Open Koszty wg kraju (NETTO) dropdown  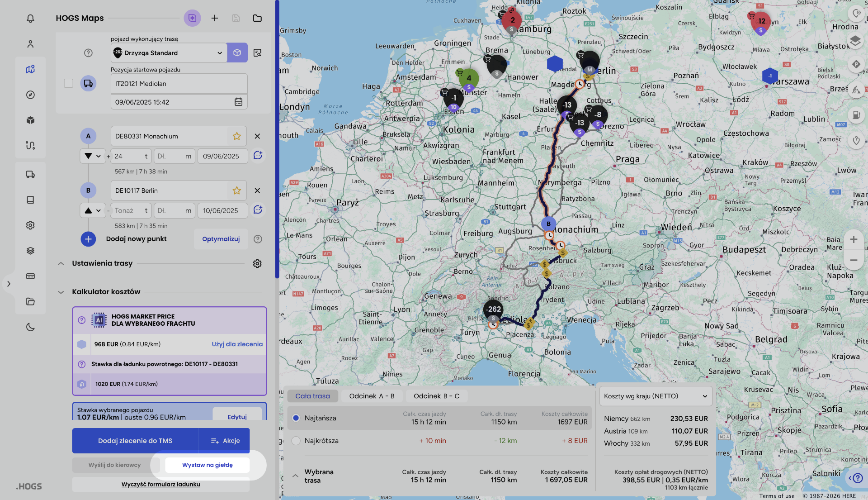tap(656, 396)
